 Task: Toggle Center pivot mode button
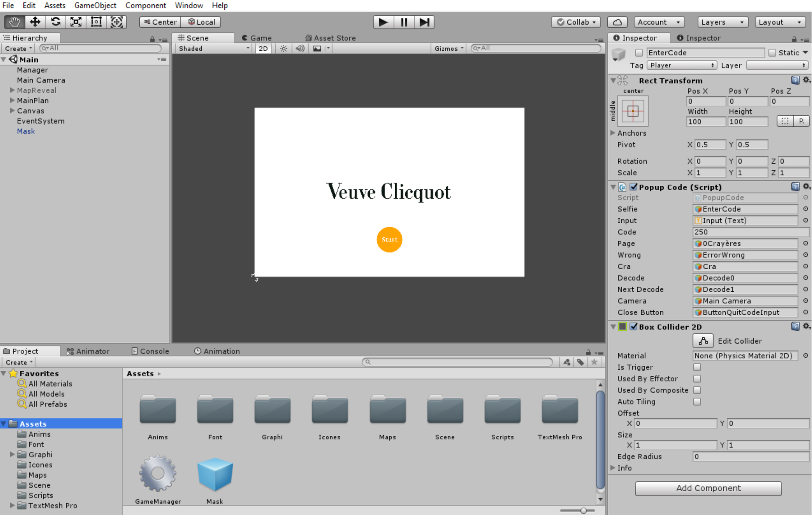(x=160, y=22)
